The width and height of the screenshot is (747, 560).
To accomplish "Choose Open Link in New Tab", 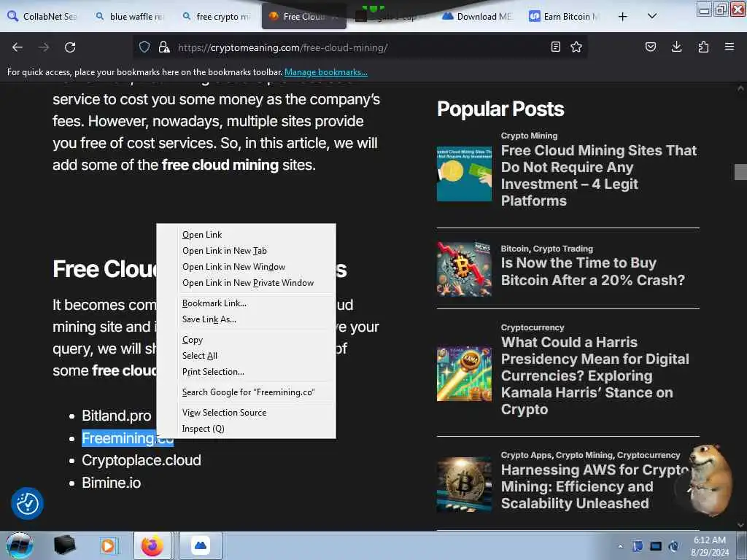I will 246,251.
